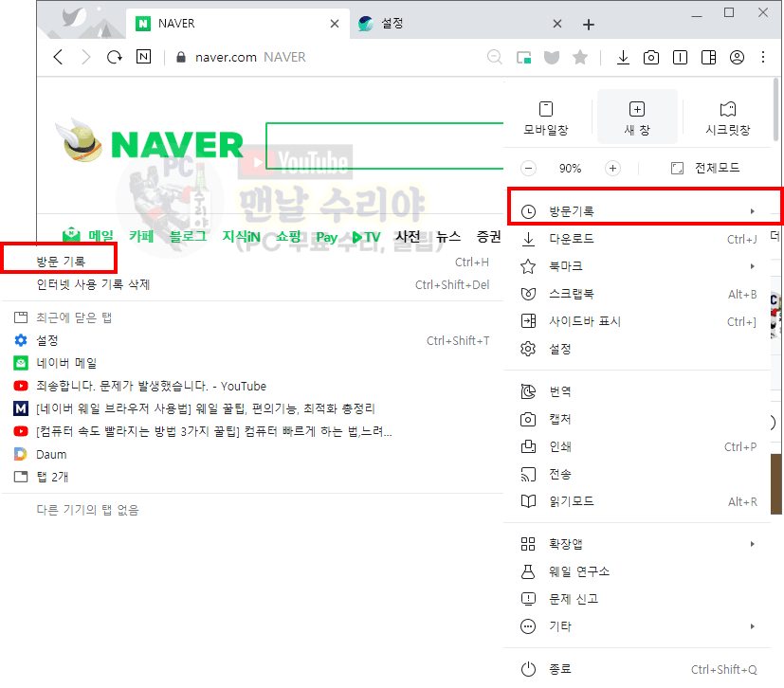Image resolution: width=784 pixels, height=688 pixels.
Task: Open 설정 in main menu
Action: [639, 349]
